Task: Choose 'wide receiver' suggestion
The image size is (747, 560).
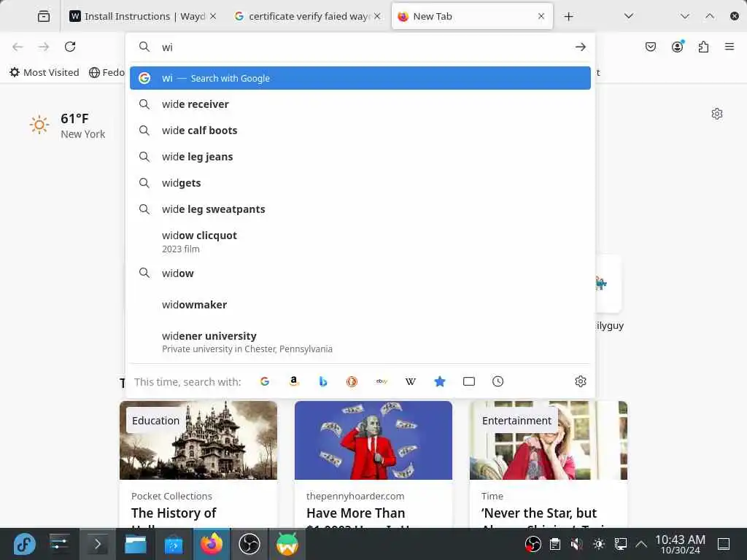Action: [360, 104]
